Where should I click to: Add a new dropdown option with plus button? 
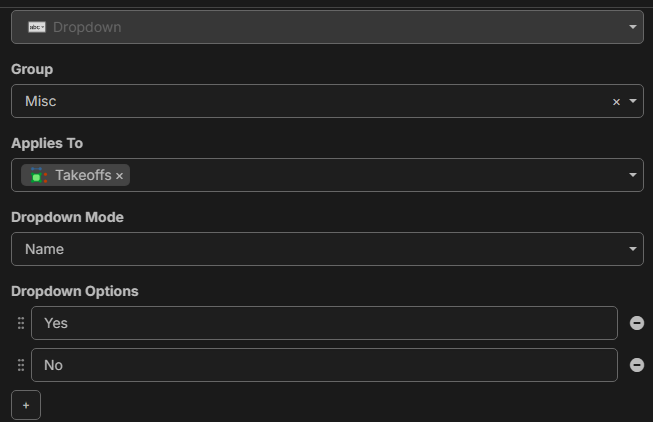click(x=26, y=405)
